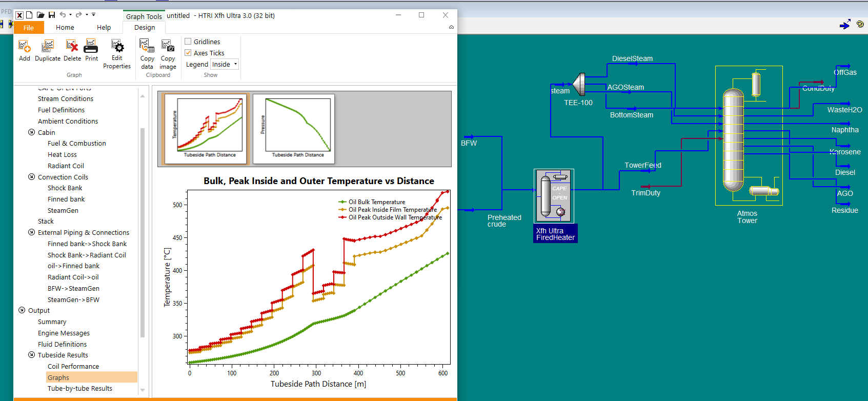Select the Design ribbon tab

145,28
